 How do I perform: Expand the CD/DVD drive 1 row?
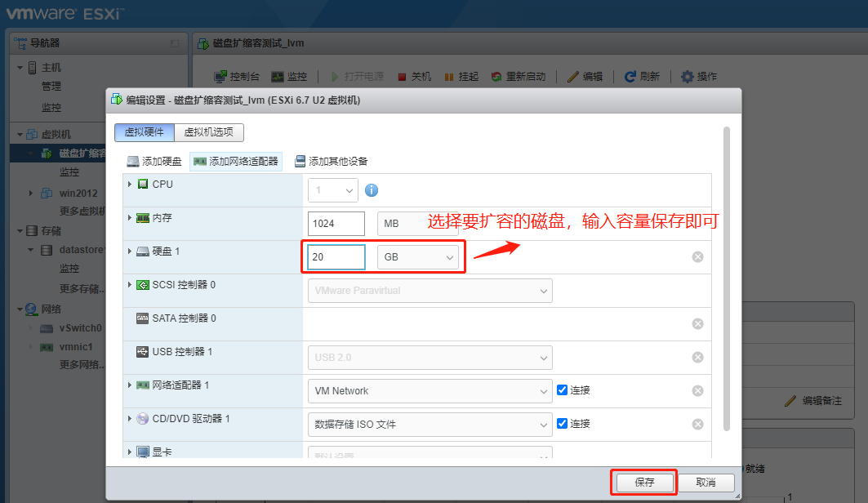130,418
